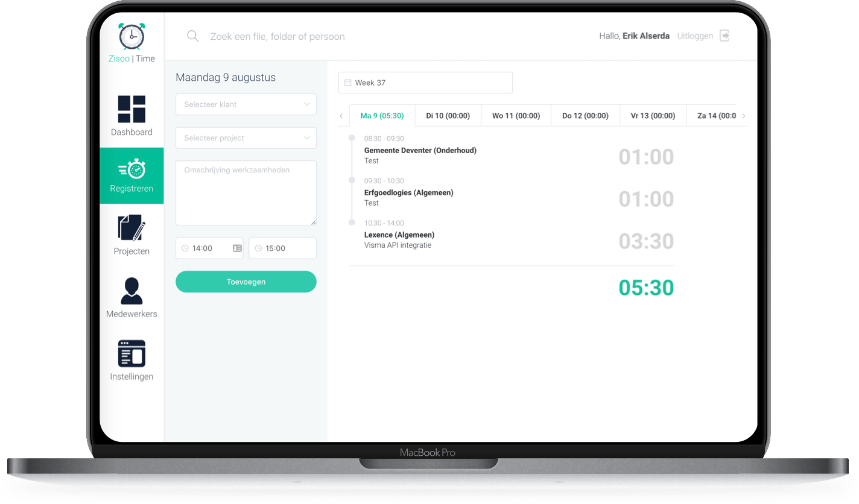859x504 pixels.
Task: Open the Projecten notepad icon
Action: point(132,228)
